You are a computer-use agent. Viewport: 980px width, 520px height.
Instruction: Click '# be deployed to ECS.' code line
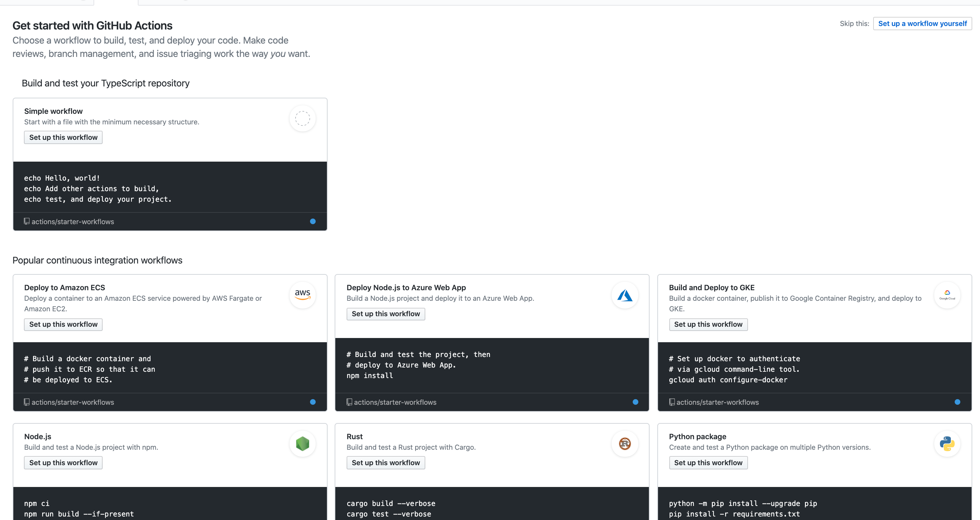click(69, 379)
